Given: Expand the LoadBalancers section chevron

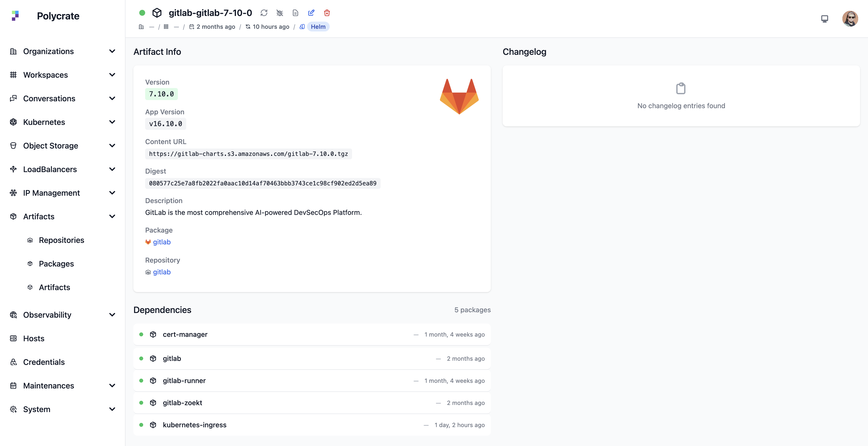Looking at the screenshot, I should pyautogui.click(x=112, y=169).
